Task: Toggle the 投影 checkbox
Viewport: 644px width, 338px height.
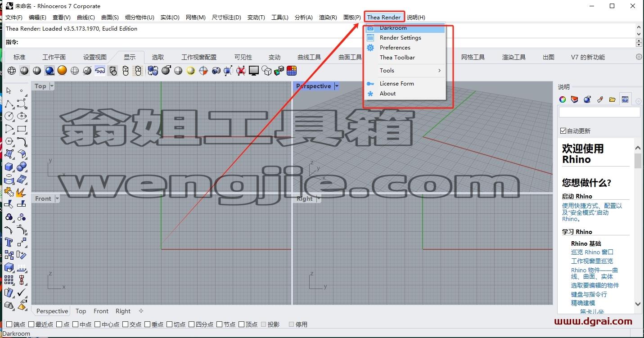Action: click(x=263, y=324)
